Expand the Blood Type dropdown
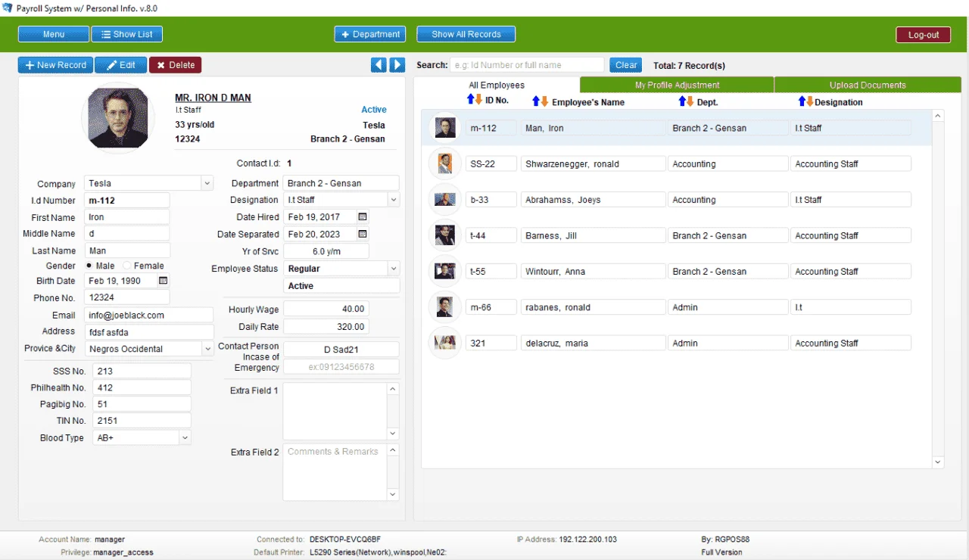 pyautogui.click(x=185, y=437)
